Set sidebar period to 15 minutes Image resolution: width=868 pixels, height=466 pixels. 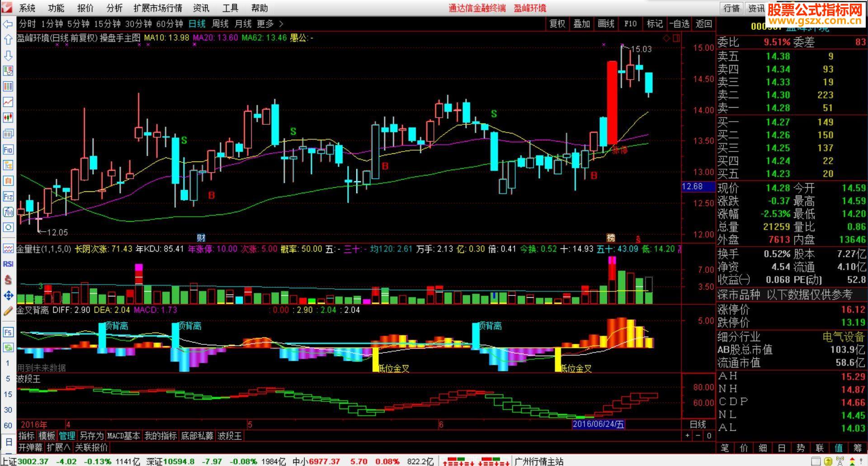point(8,395)
